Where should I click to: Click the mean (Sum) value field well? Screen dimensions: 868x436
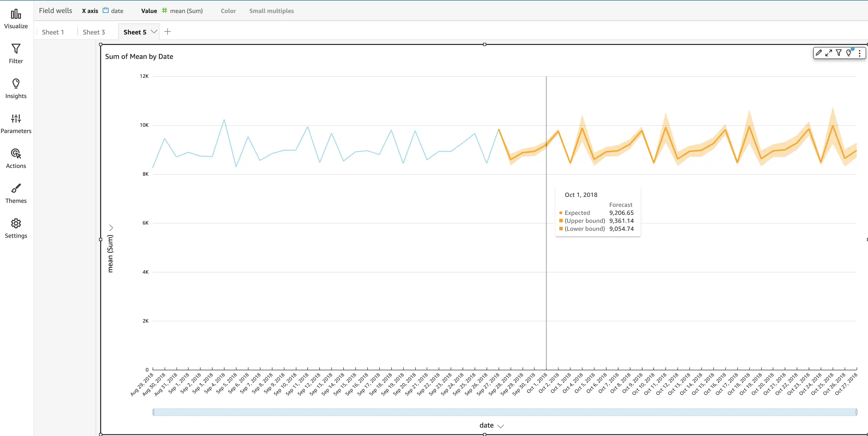(186, 11)
